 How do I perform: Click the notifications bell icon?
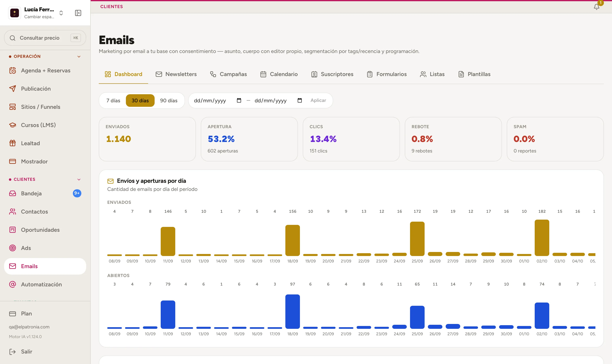tap(596, 7)
